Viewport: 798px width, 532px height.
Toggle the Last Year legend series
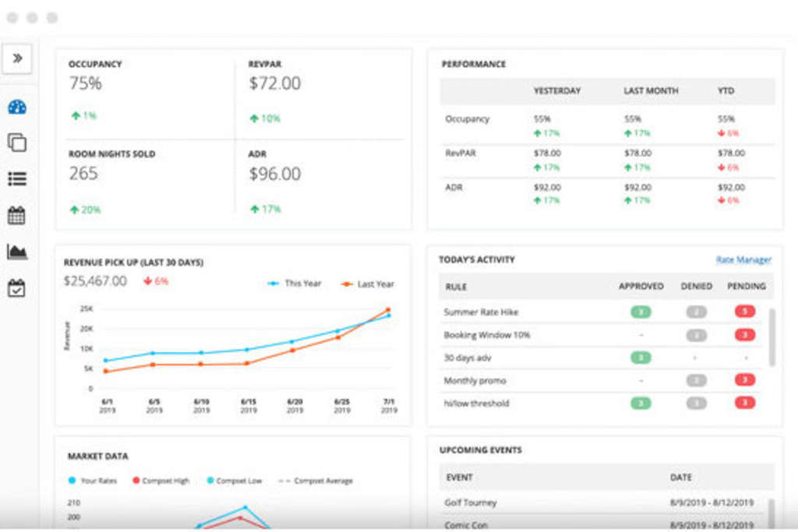pyautogui.click(x=367, y=284)
